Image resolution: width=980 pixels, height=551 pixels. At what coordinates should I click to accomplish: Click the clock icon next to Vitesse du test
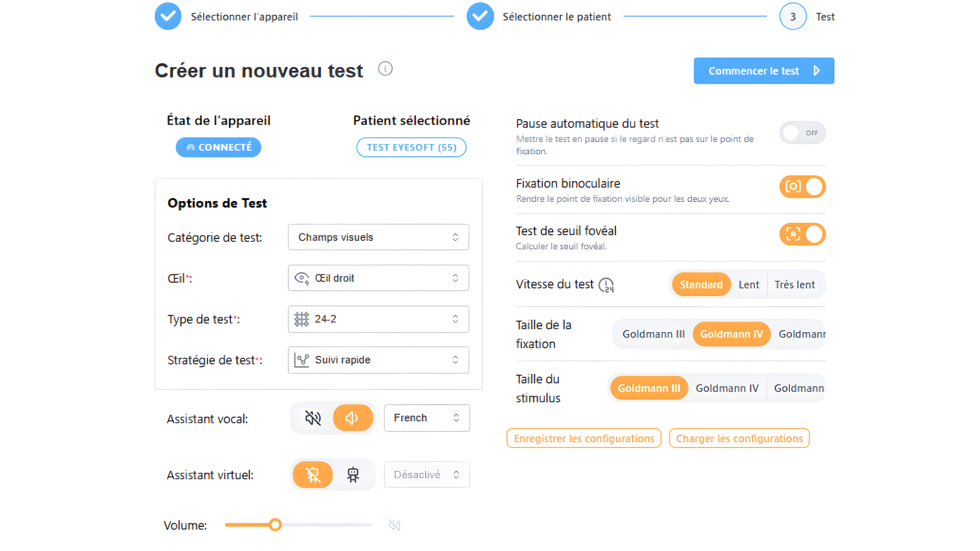(606, 285)
